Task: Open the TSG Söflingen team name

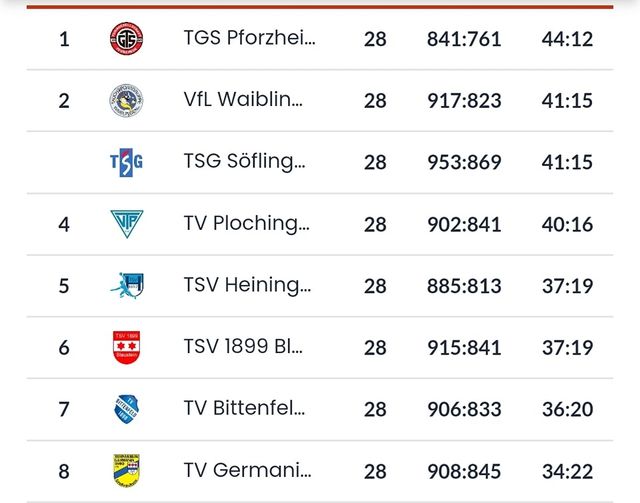Action: (245, 162)
